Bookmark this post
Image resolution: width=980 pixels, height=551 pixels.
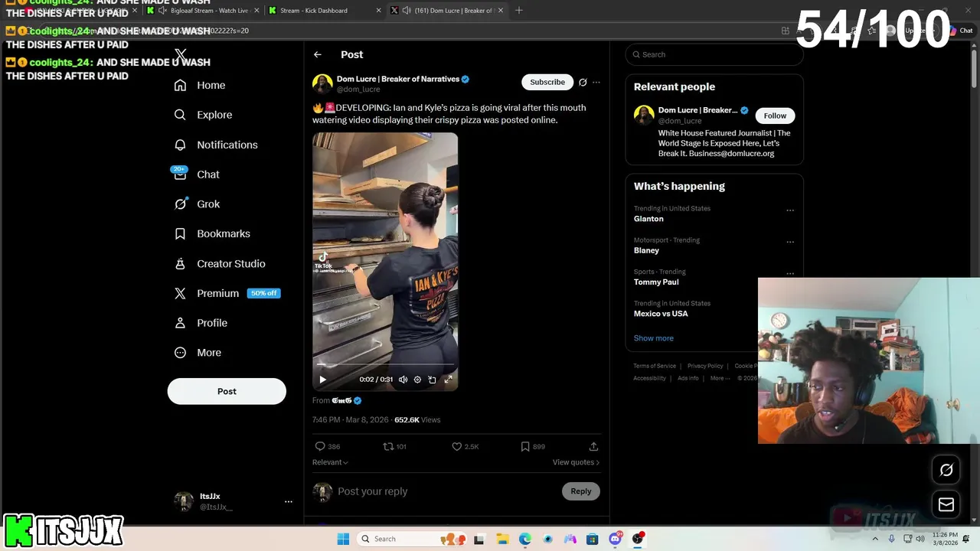click(525, 446)
